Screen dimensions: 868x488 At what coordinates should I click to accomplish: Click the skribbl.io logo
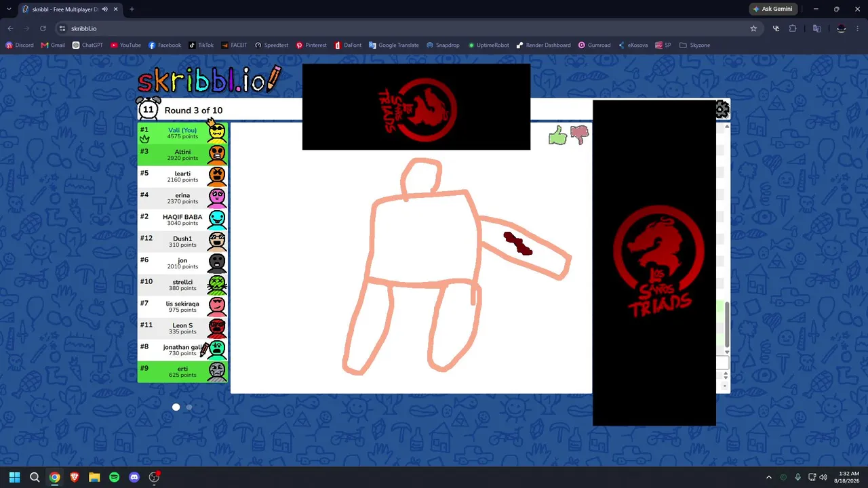tap(209, 80)
